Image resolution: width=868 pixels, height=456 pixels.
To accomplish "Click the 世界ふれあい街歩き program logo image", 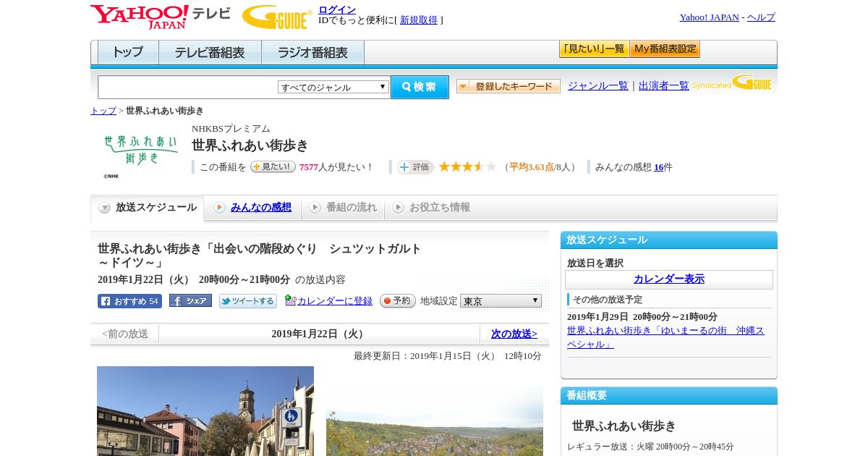I will [140, 155].
